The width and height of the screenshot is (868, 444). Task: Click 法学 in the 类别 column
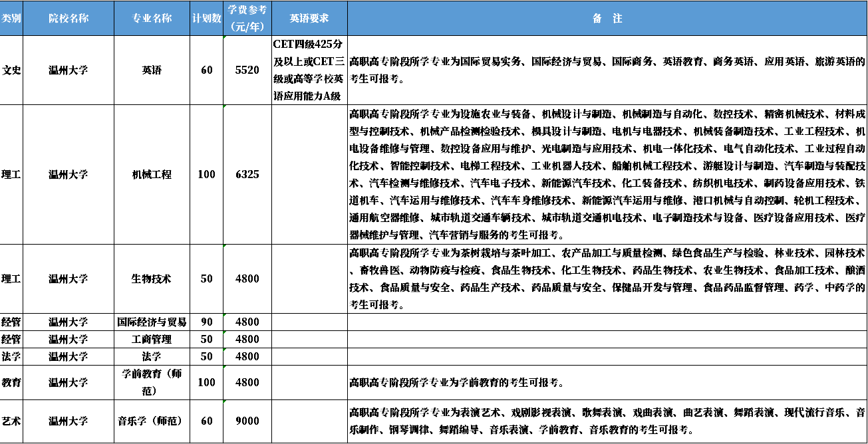(x=11, y=357)
